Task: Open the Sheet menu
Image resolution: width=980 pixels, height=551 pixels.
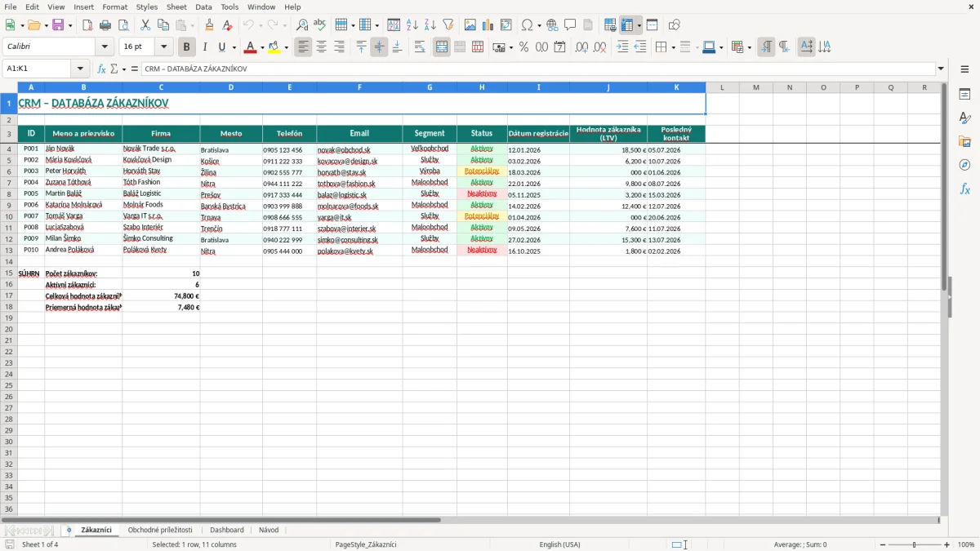Action: (x=176, y=7)
